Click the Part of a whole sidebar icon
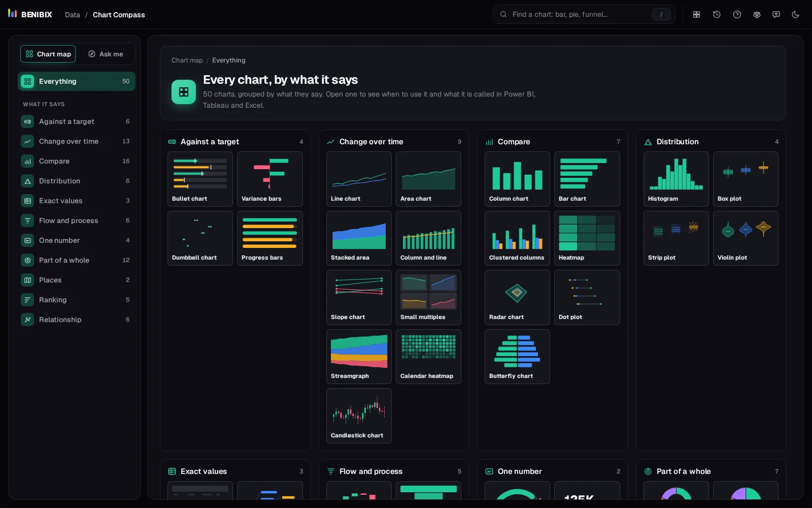Viewport: 812px width, 508px height. 27,260
